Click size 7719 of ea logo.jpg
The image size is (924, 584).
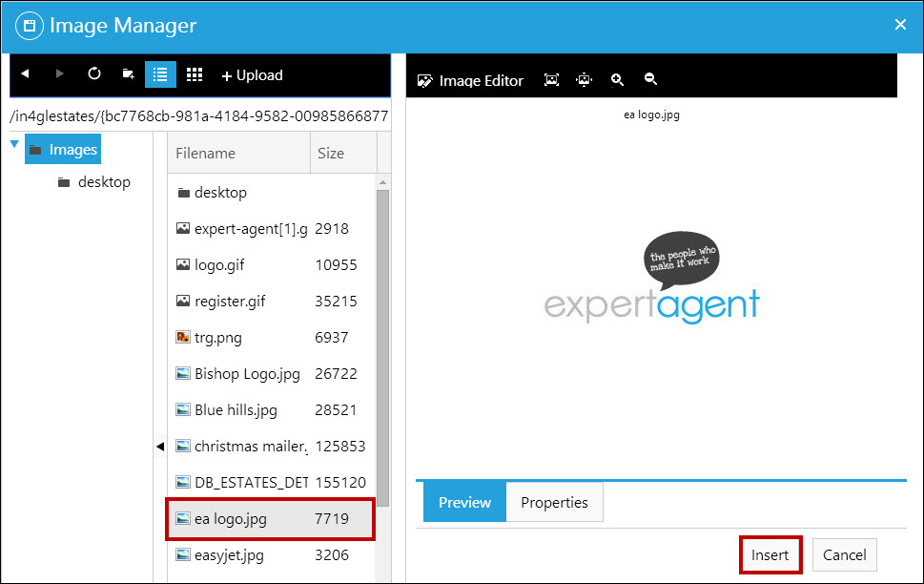click(x=332, y=519)
